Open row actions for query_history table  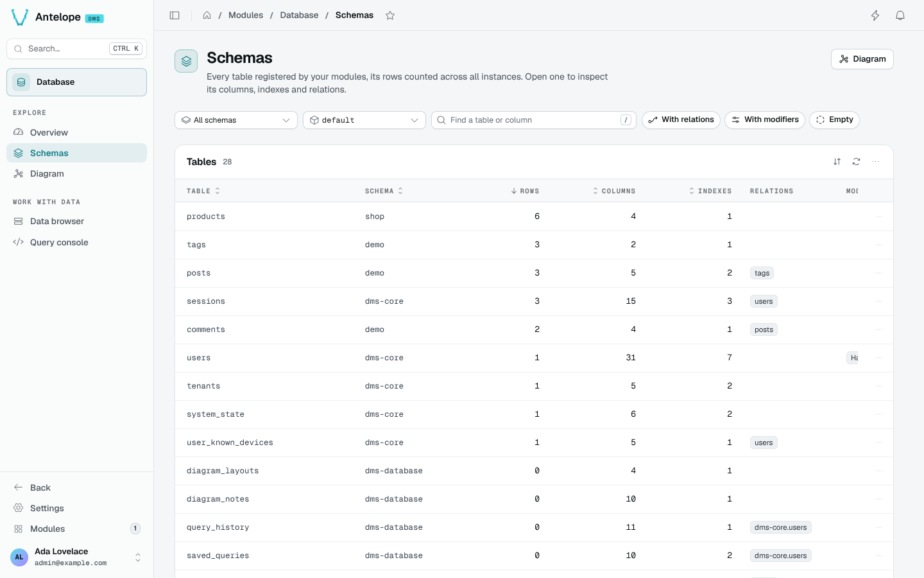click(x=879, y=527)
